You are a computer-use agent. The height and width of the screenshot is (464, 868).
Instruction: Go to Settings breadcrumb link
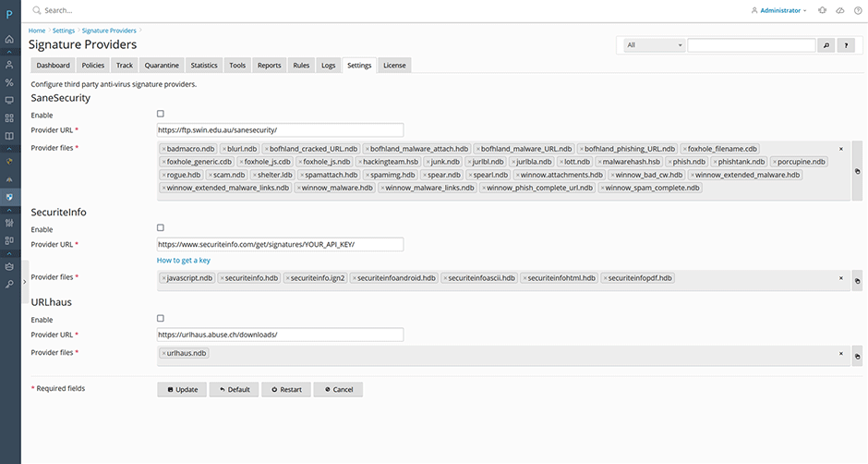pyautogui.click(x=64, y=31)
